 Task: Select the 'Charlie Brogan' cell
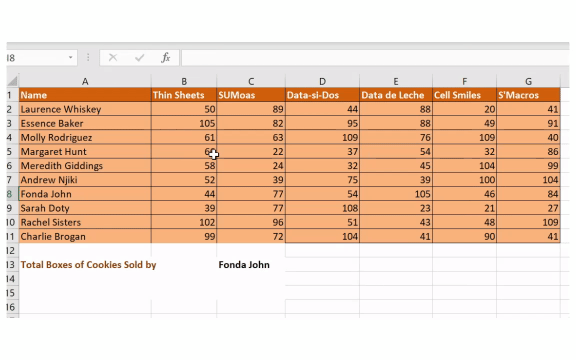[x=85, y=237]
